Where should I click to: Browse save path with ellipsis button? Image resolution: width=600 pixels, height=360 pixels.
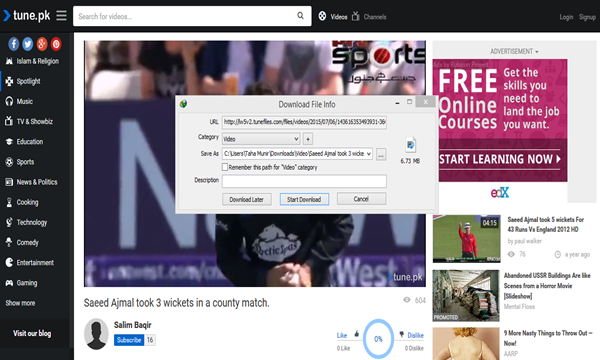(x=381, y=154)
